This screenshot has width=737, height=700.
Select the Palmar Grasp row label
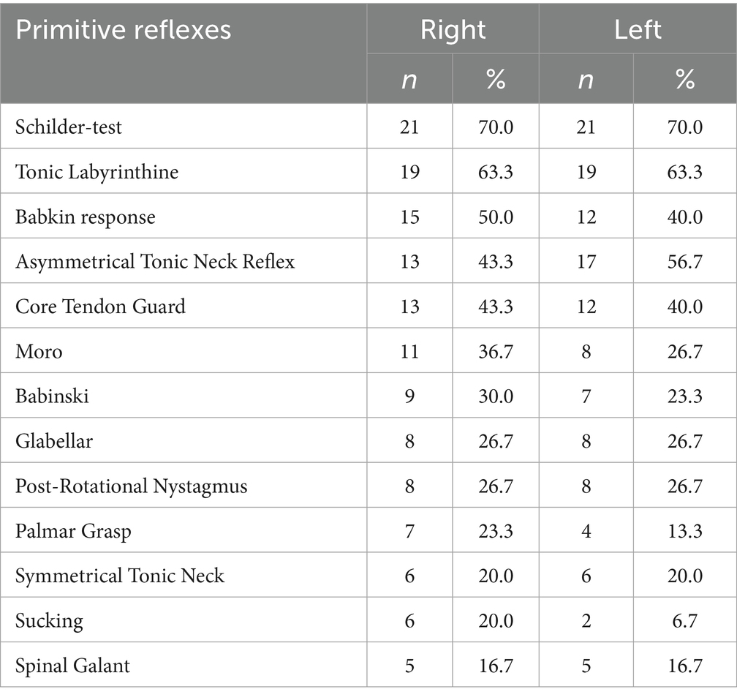[73, 531]
